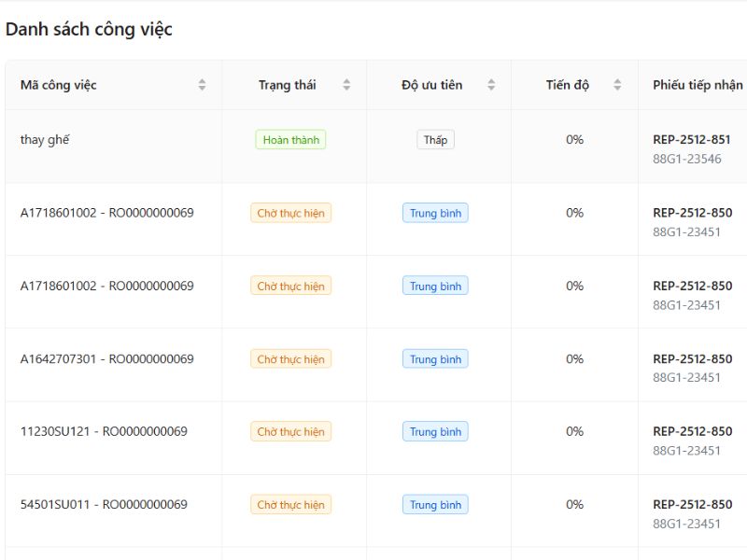Open receipt REP-2512-851
This screenshot has height=560, width=747.
[x=691, y=140]
